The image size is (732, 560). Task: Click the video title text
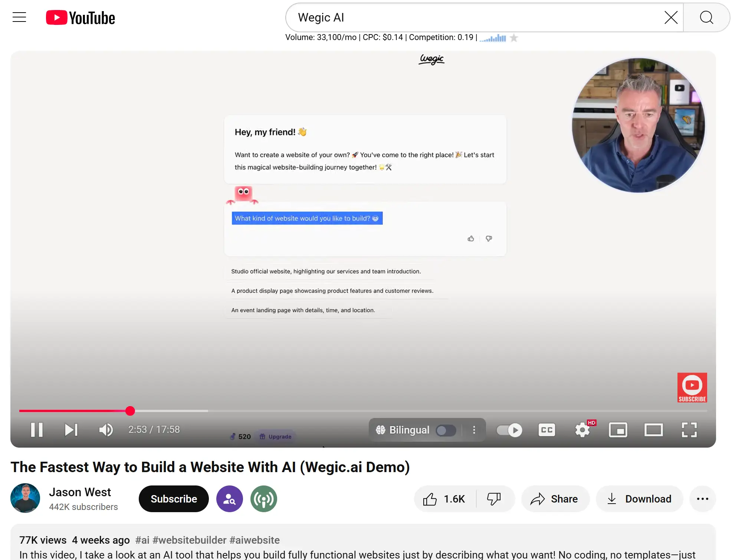click(x=210, y=467)
